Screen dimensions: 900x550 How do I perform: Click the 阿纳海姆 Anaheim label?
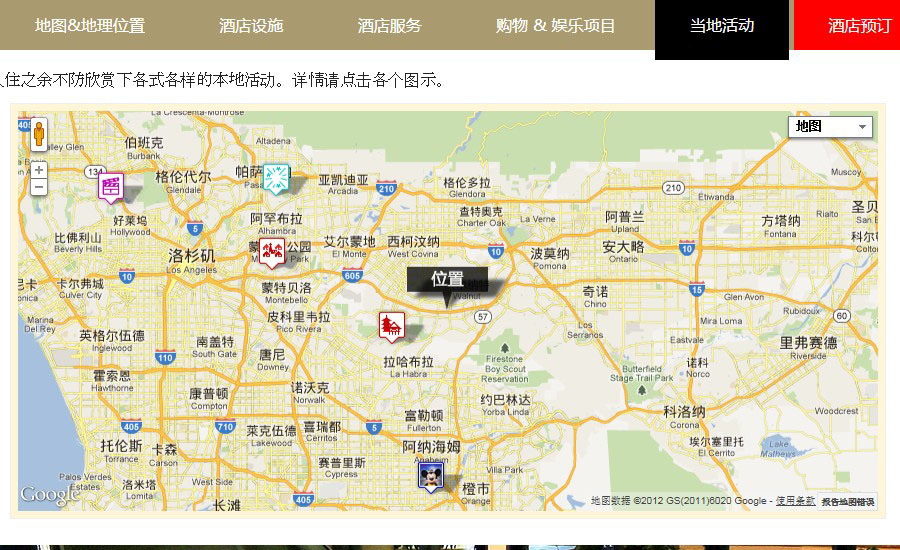pyautogui.click(x=431, y=451)
